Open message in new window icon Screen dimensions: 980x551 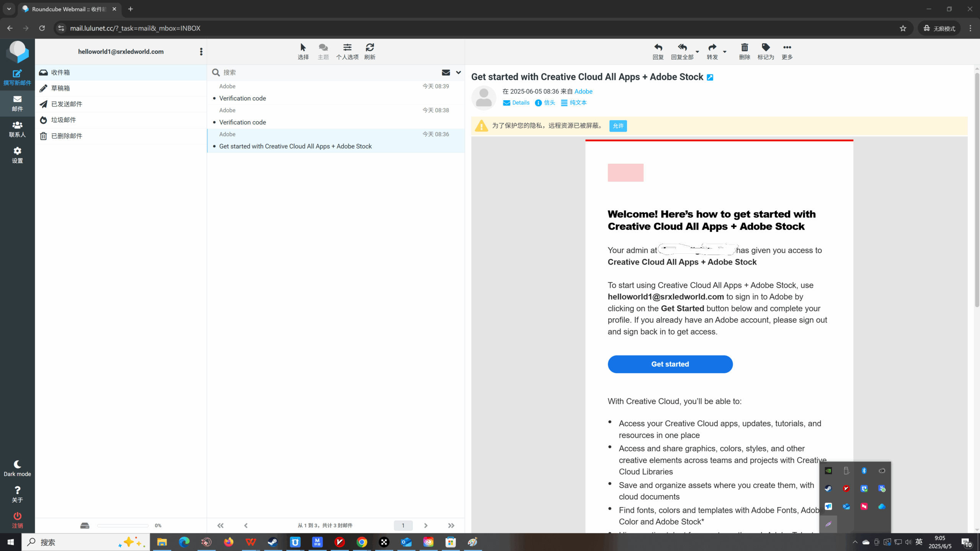(x=710, y=77)
